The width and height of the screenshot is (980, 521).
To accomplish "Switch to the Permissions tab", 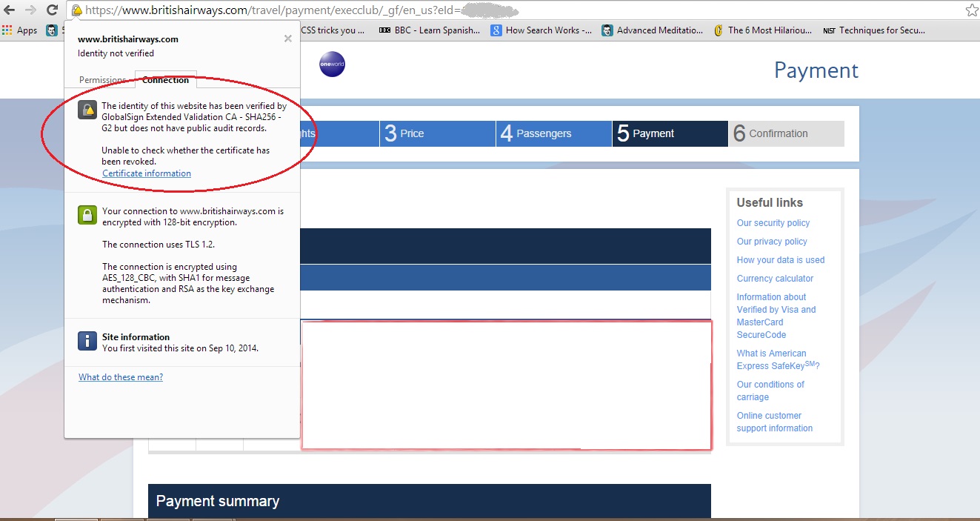I will click(102, 80).
